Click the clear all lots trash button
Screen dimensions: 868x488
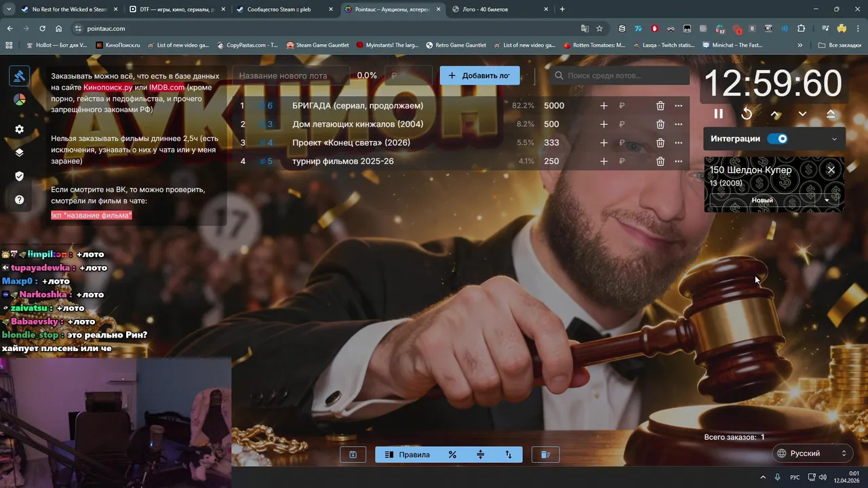[545, 455]
